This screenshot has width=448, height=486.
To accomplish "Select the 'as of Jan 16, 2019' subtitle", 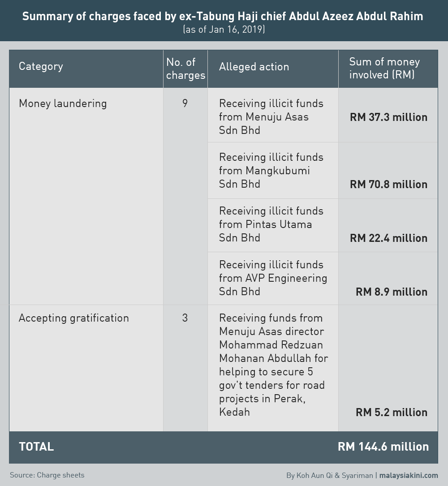I will 224,30.
